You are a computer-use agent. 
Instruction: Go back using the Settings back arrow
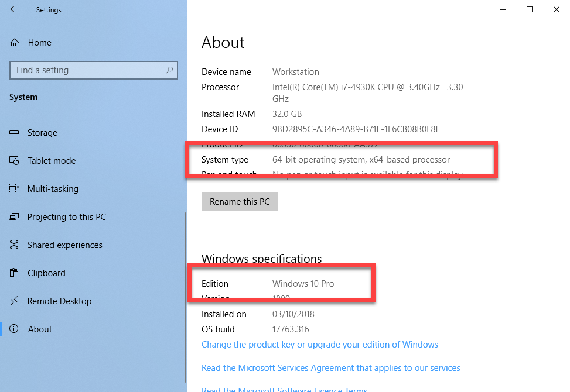pyautogui.click(x=14, y=9)
